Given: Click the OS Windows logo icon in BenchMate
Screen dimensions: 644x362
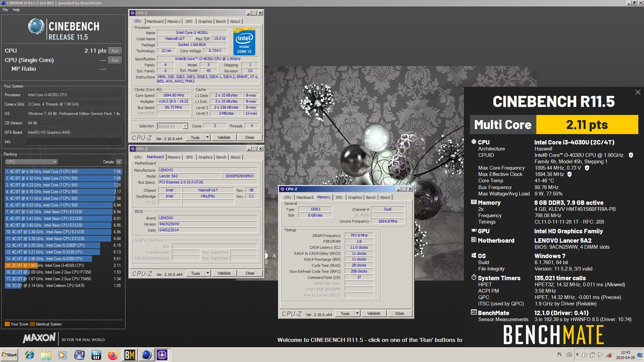Looking at the screenshot, I should coord(474,255).
